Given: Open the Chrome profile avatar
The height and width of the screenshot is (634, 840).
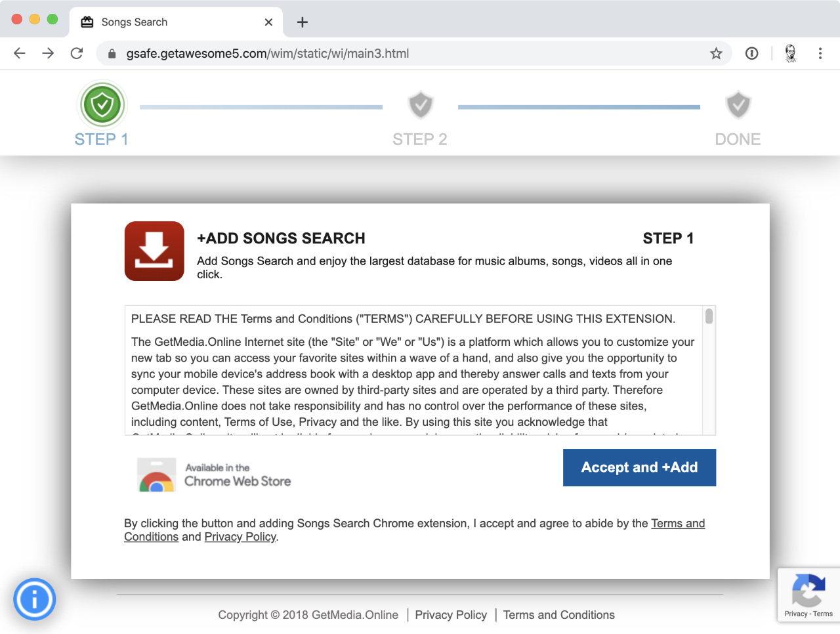Looking at the screenshot, I should (x=791, y=53).
